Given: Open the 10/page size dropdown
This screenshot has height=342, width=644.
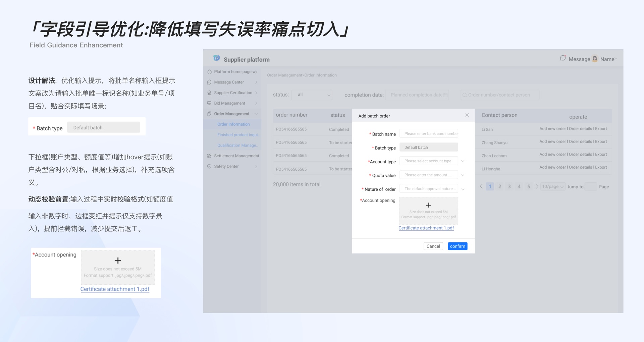Looking at the screenshot, I should [553, 187].
